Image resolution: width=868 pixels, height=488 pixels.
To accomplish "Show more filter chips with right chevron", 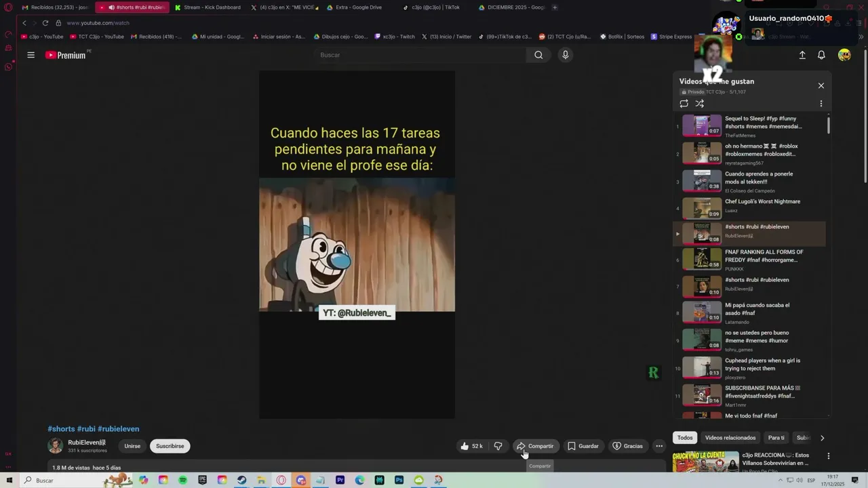I will 822,438.
